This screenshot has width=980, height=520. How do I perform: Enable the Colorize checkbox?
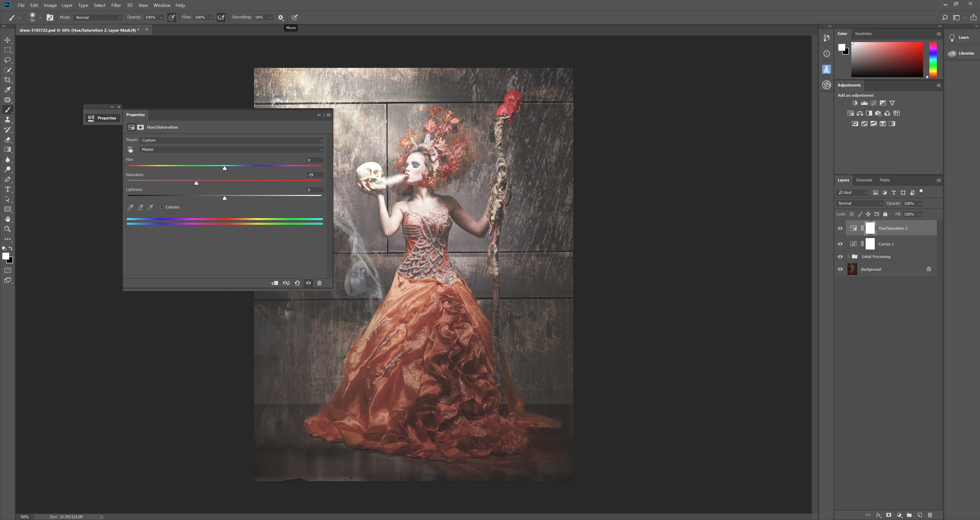tap(162, 207)
